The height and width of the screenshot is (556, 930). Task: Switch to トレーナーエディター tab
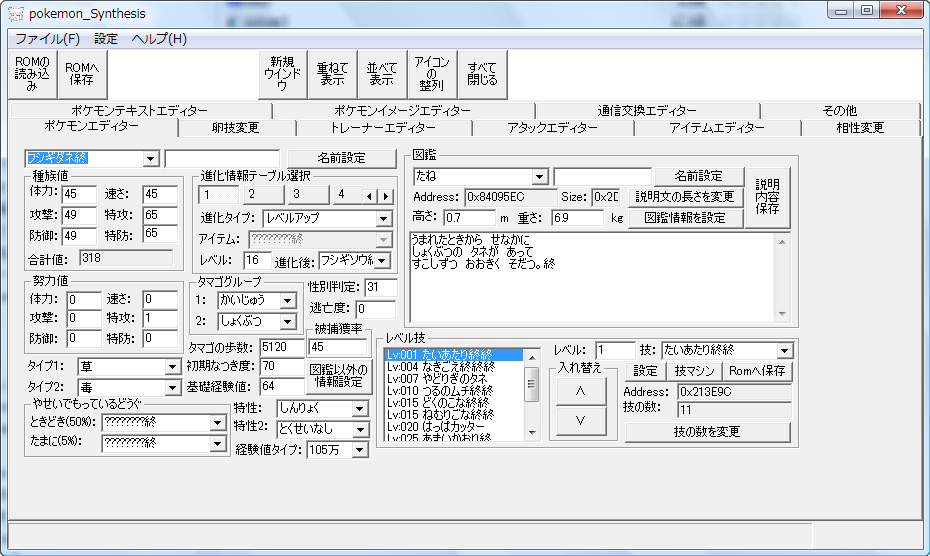pos(383,128)
